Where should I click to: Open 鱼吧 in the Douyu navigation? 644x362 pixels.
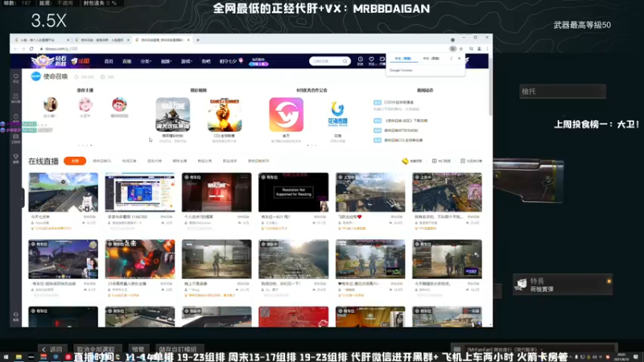[206, 61]
